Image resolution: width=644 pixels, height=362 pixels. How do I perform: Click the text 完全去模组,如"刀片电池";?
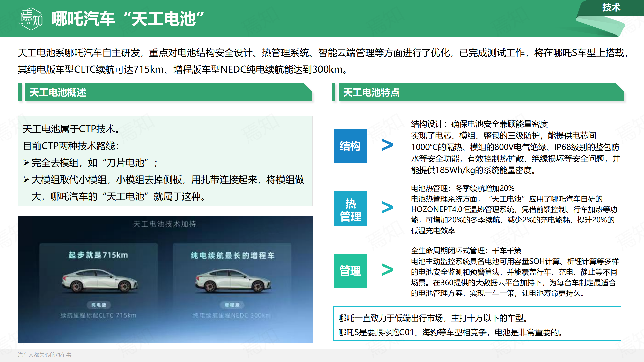point(95,163)
